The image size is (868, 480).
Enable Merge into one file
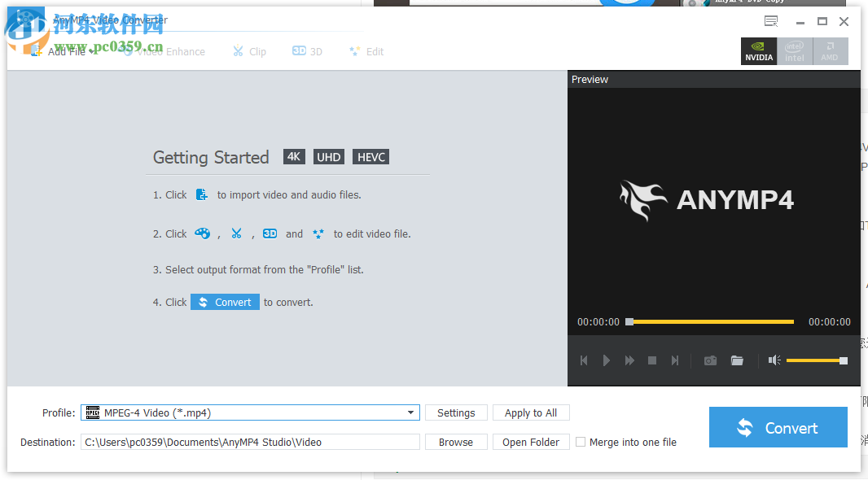coord(580,442)
